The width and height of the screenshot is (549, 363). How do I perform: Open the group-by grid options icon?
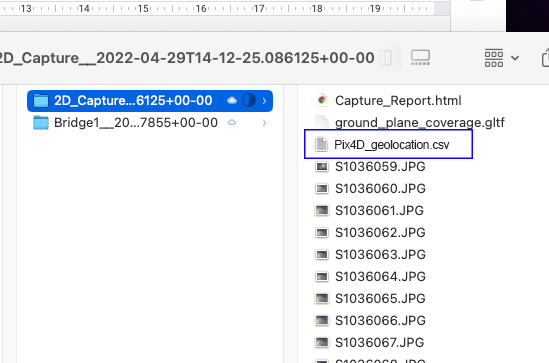[x=494, y=58]
